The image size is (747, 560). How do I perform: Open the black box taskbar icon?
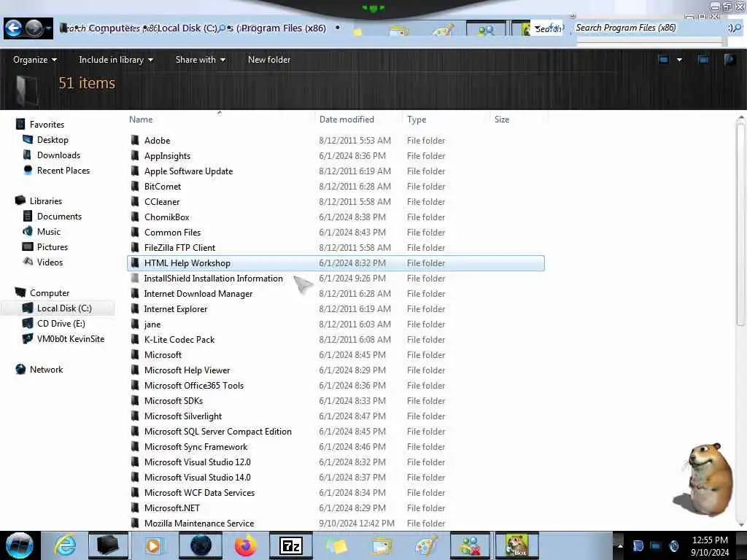(x=108, y=545)
